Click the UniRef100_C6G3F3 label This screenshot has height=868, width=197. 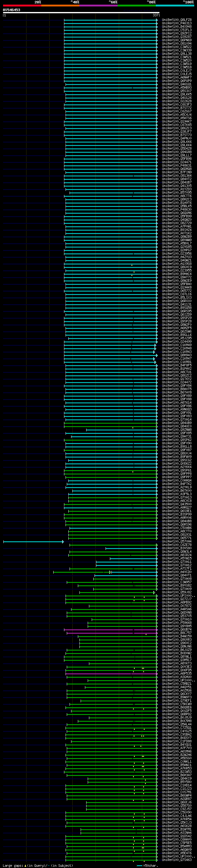tap(177, 104)
